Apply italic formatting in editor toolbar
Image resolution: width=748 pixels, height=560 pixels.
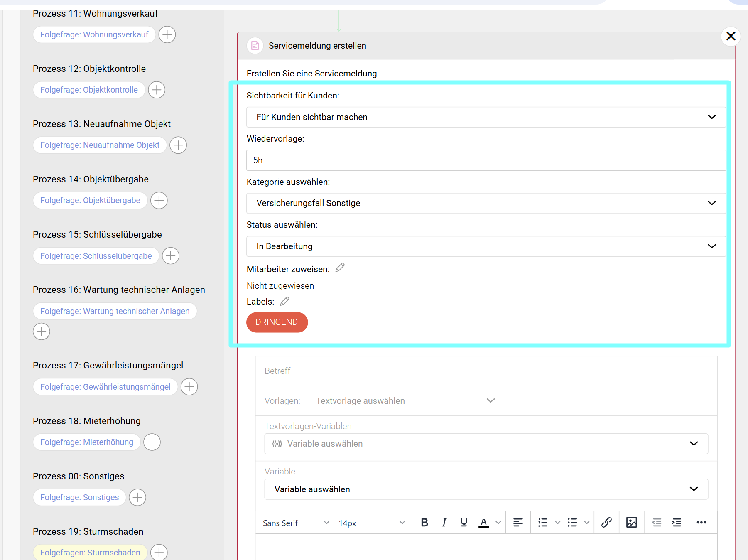tap(444, 523)
